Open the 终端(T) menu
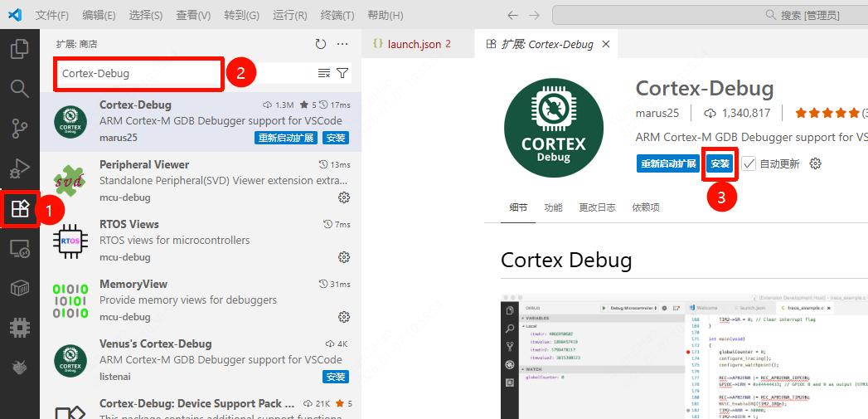The image size is (868, 419). tap(337, 16)
